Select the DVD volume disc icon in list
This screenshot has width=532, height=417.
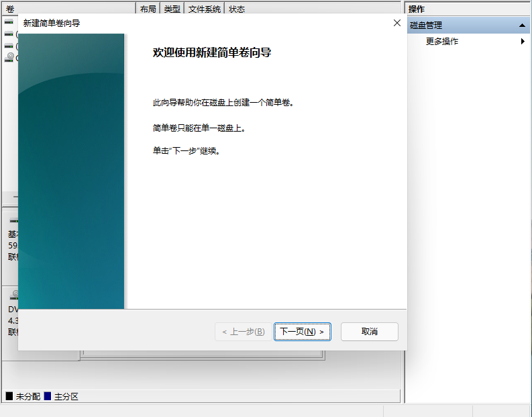9,57
